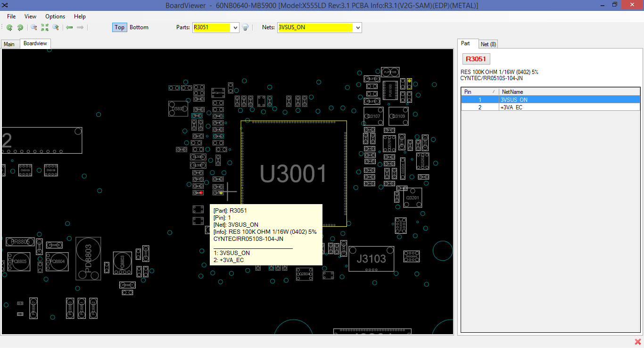This screenshot has width=644, height=362.
Task: Click the green back arrow icon
Action: pos(69,27)
